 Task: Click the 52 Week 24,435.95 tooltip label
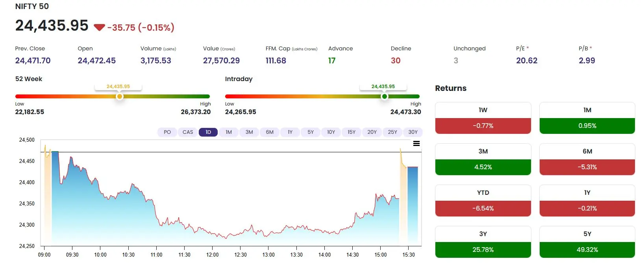pos(118,87)
